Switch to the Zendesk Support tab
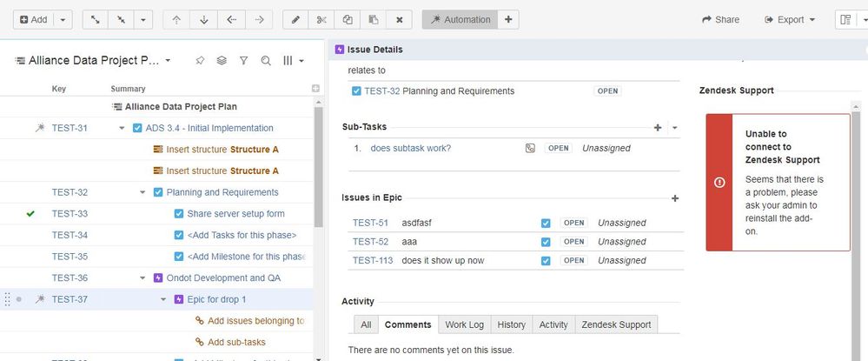868x361 pixels. click(x=616, y=324)
